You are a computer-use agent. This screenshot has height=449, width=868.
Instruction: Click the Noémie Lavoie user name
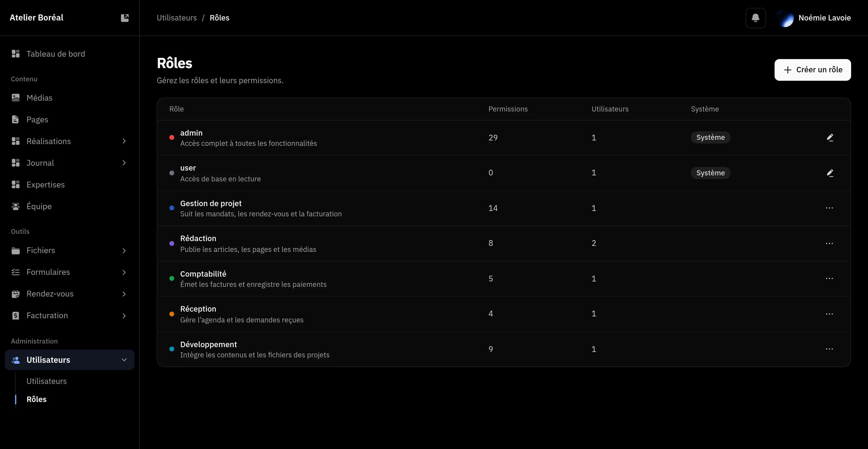tap(825, 18)
